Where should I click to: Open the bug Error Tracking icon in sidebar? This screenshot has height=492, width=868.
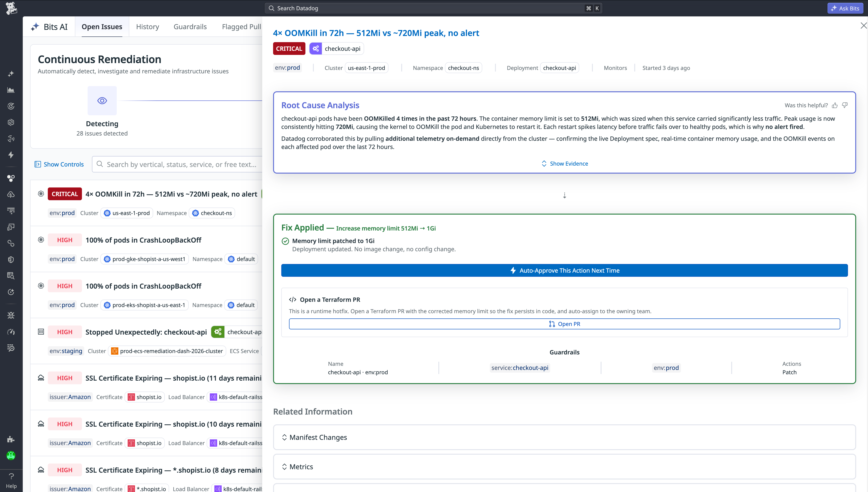pyautogui.click(x=11, y=315)
